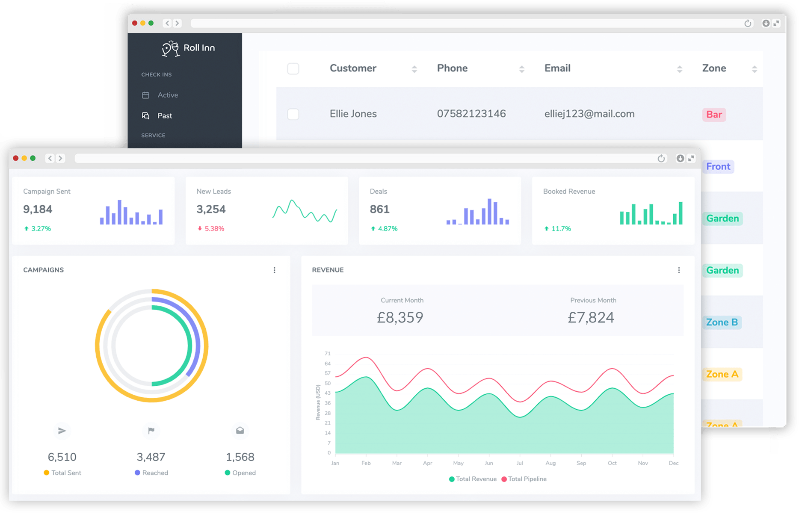
Task: Click expand icon in Roll Inn window toolbar
Action: coord(776,23)
